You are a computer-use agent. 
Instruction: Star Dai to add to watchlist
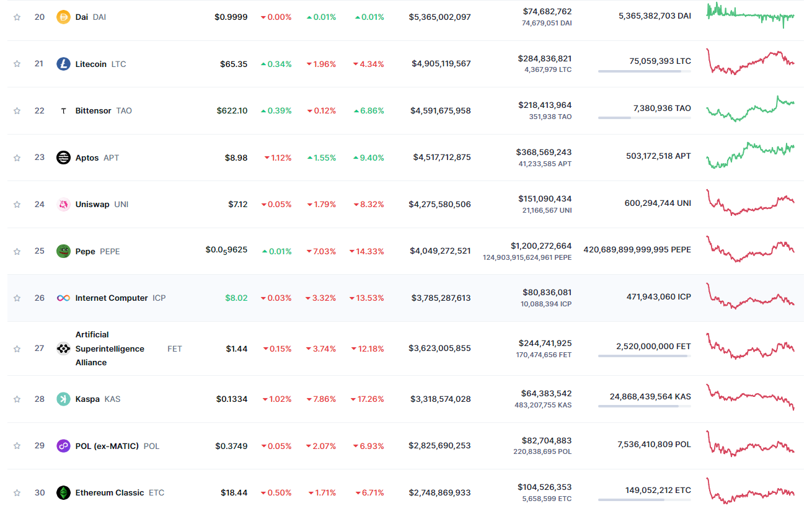[17, 17]
